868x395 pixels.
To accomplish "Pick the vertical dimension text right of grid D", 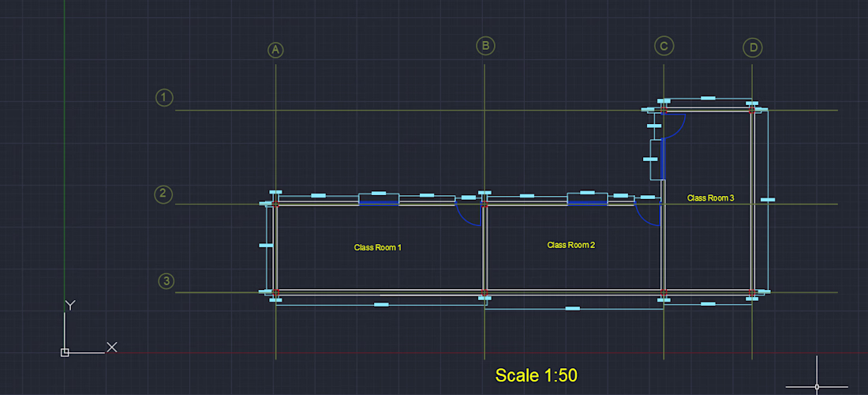I will [767, 199].
